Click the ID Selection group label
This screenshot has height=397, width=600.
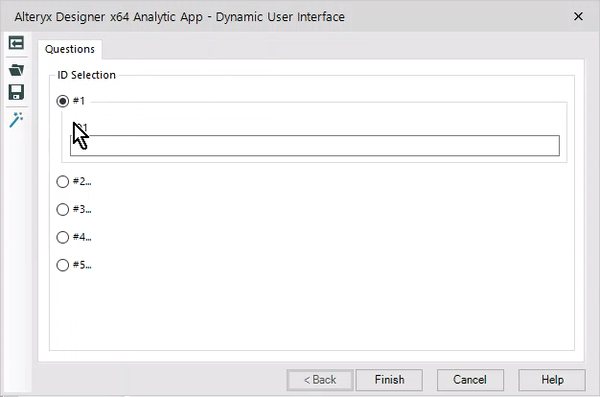(86, 75)
